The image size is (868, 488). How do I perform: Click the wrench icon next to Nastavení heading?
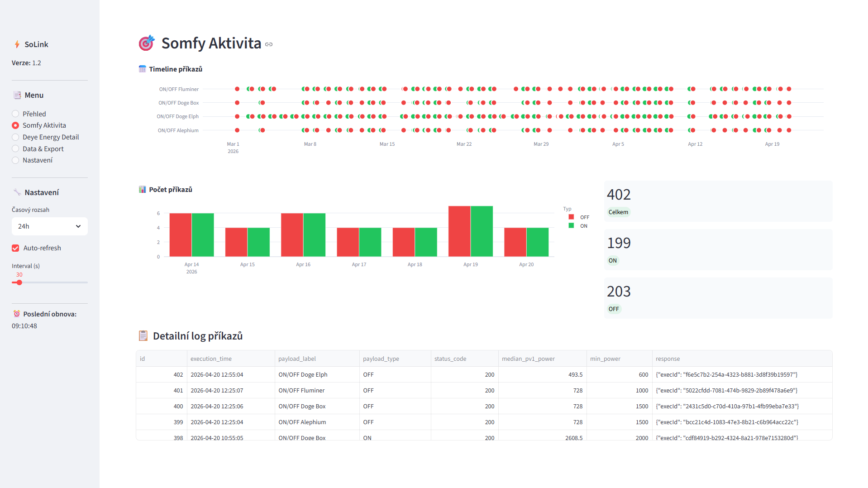17,192
